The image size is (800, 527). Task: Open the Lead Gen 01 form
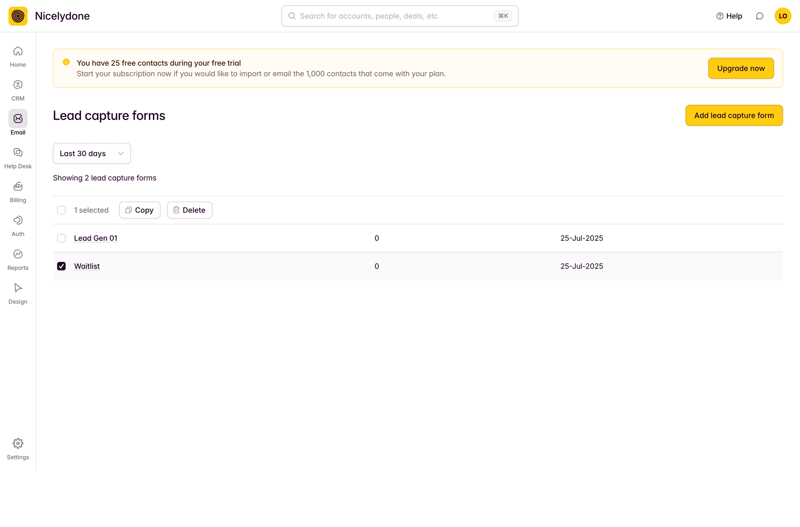click(95, 238)
